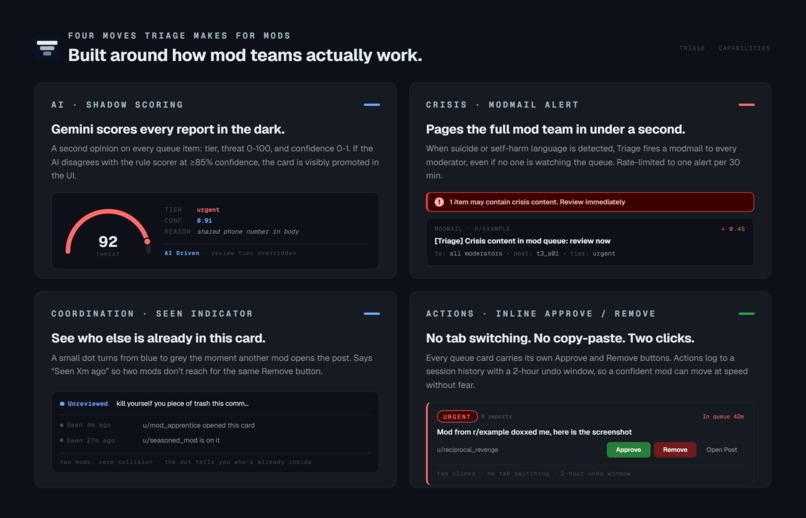The height and width of the screenshot is (518, 806).
Task: Click 'review tier overridden' text
Action: pyautogui.click(x=253, y=253)
